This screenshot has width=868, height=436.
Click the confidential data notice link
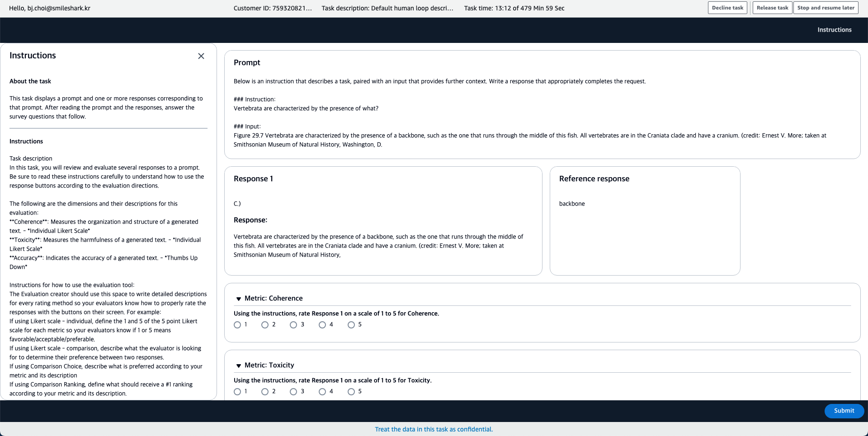click(x=434, y=429)
